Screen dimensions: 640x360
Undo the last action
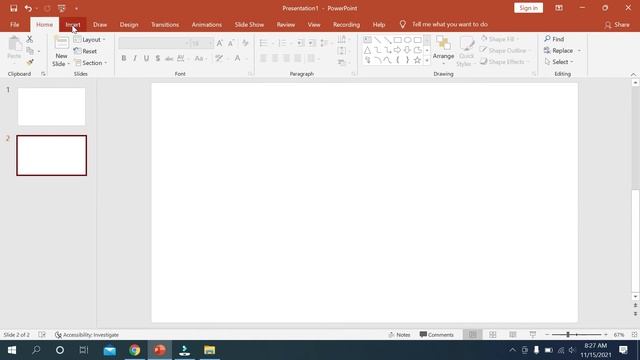(28, 8)
